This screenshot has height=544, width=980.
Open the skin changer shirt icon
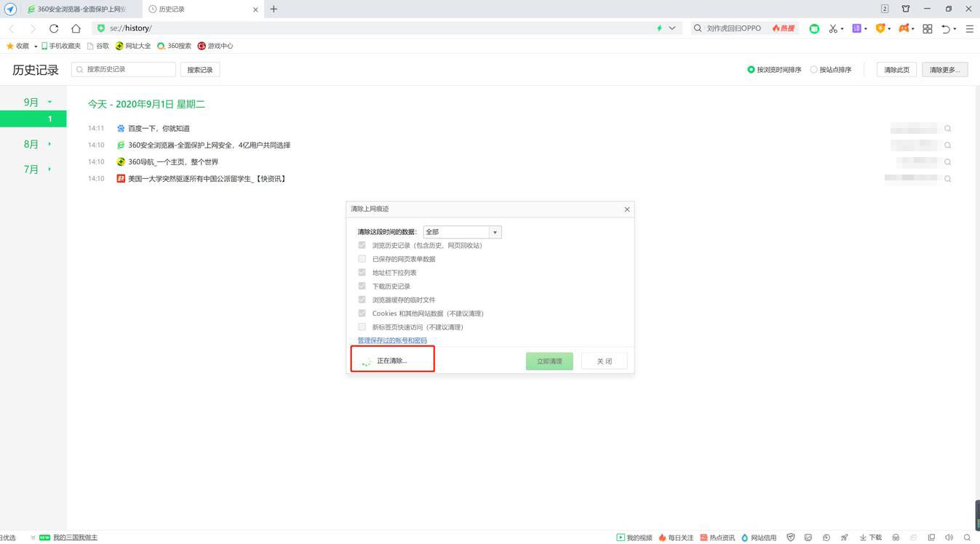[x=906, y=9]
